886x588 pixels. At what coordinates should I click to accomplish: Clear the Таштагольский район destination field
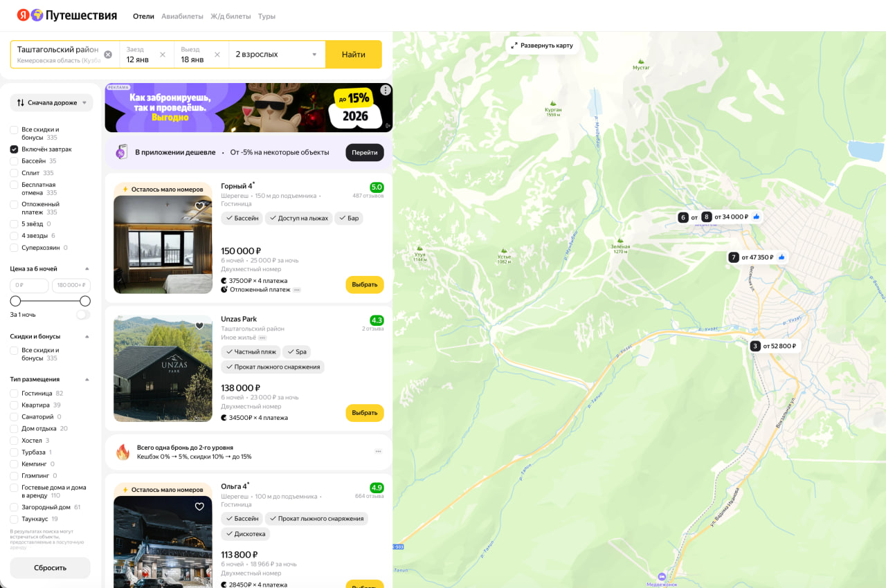click(108, 55)
